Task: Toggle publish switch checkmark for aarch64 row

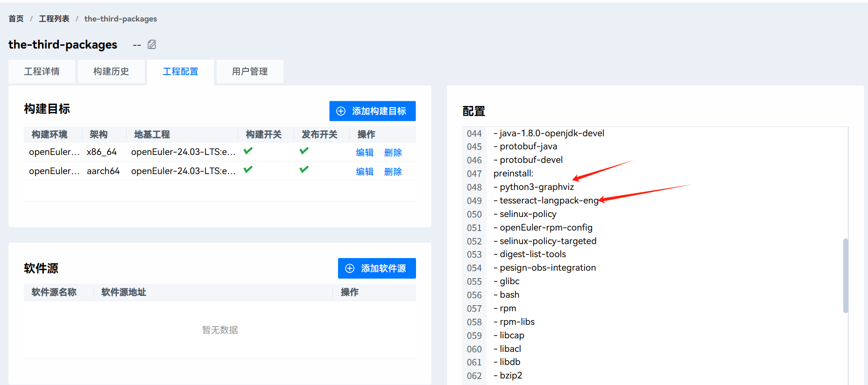Action: (x=304, y=169)
